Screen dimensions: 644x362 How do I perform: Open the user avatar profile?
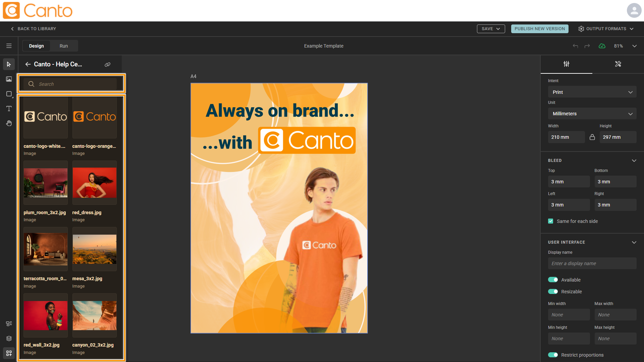click(x=634, y=10)
